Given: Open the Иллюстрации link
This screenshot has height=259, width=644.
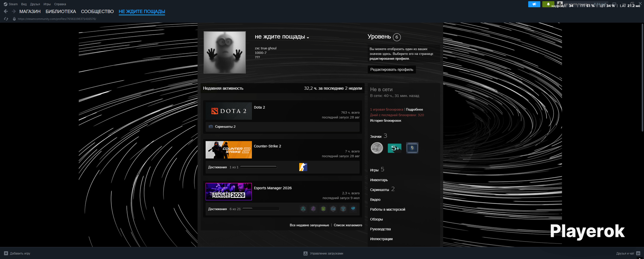Looking at the screenshot, I should (x=381, y=239).
